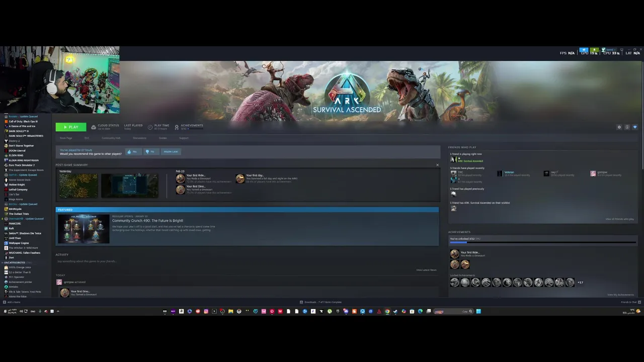644x362 pixels.
Task: Recommend the game with Yes
Action: [132, 151]
